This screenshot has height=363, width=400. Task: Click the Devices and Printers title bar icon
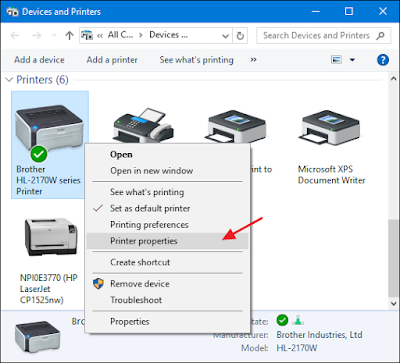click(12, 12)
